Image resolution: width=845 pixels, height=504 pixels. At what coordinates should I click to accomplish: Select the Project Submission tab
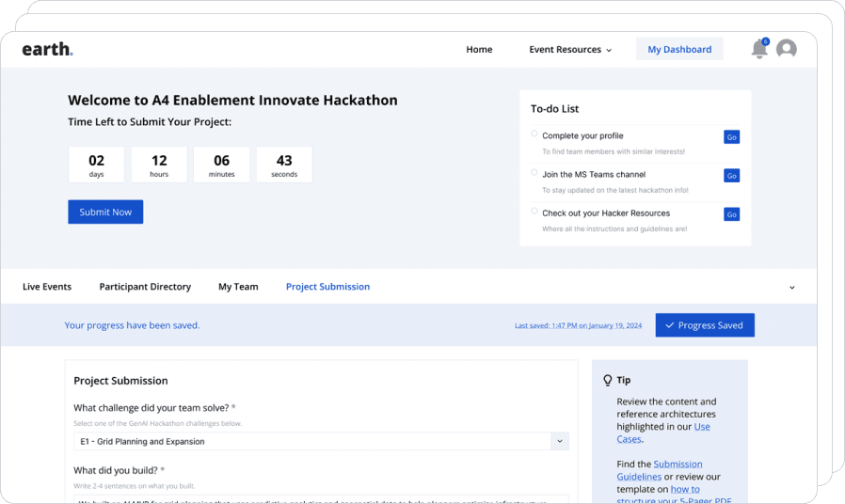tap(327, 287)
